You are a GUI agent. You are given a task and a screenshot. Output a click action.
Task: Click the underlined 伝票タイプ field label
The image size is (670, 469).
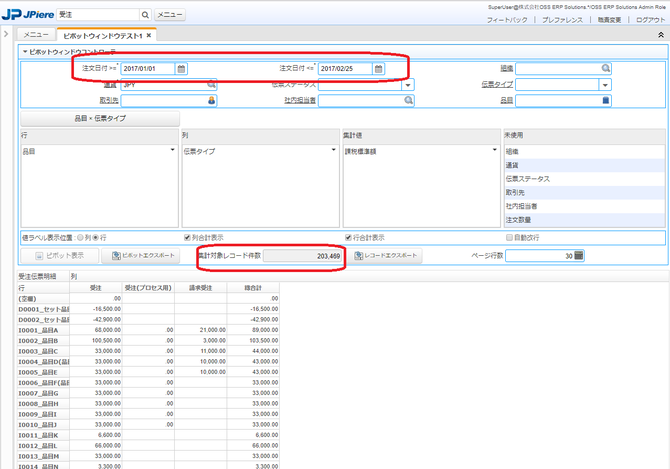click(497, 85)
